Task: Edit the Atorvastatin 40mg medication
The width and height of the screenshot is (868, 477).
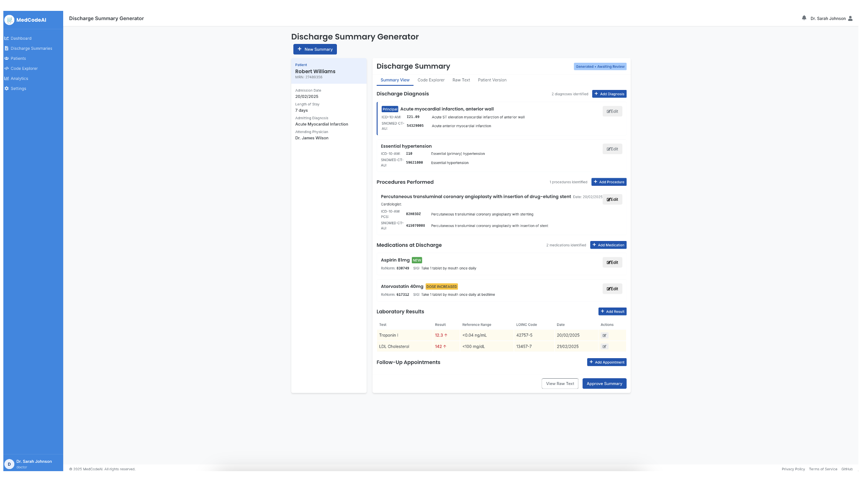Action: 612,289
